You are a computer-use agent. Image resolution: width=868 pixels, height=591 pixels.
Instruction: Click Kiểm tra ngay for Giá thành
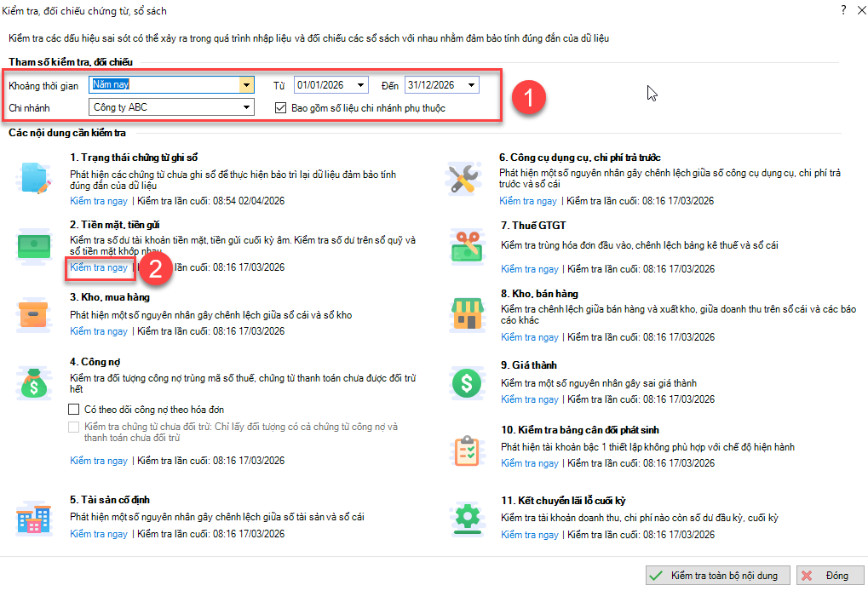point(530,399)
